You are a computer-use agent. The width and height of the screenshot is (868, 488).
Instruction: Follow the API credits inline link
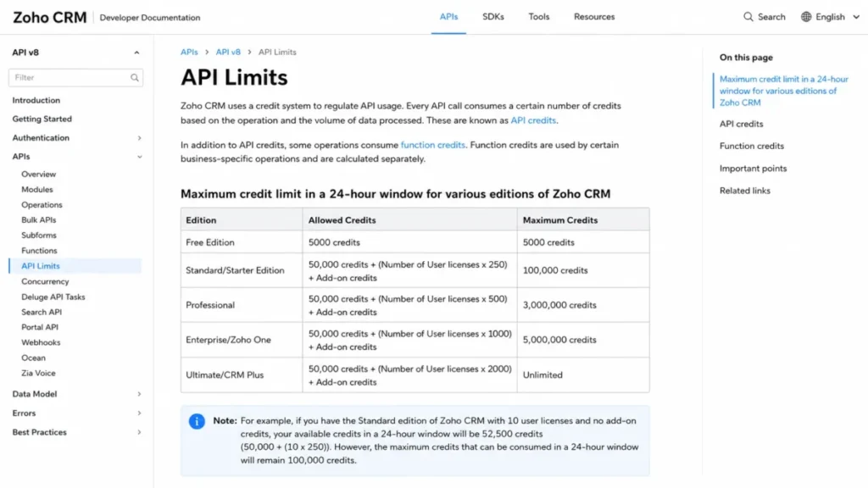(x=533, y=120)
